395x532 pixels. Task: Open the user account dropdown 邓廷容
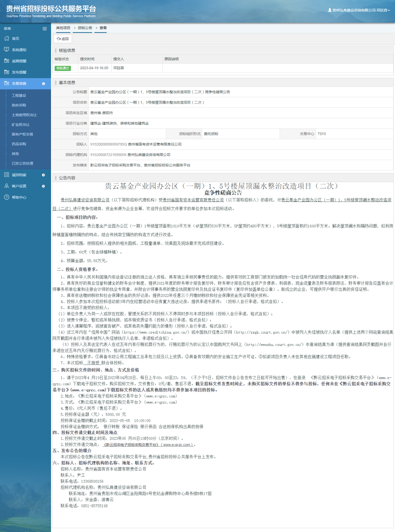(359, 10)
